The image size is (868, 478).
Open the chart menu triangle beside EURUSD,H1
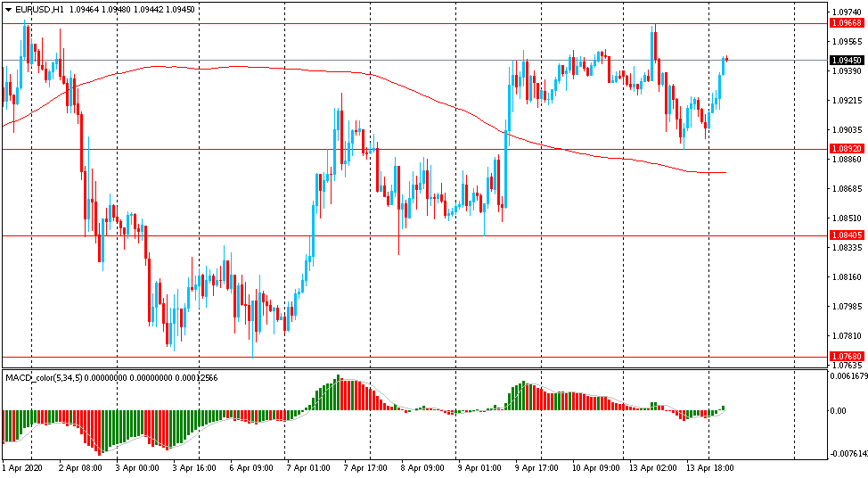(x=8, y=10)
